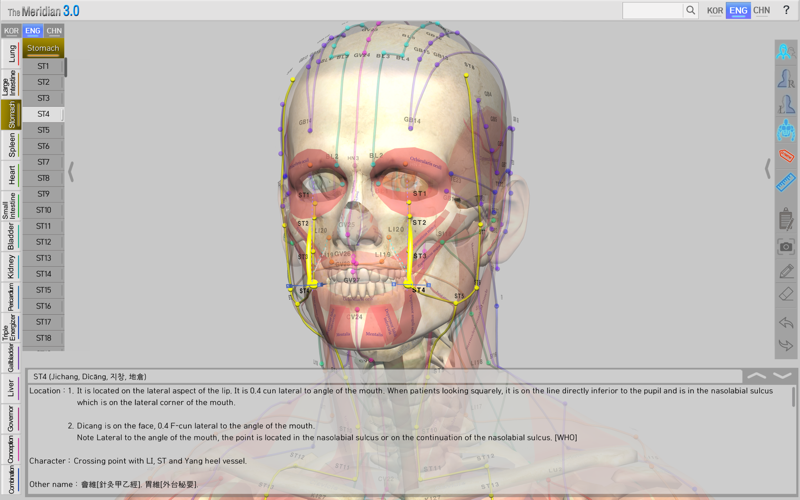The height and width of the screenshot is (500, 800).
Task: Open the Pericardium meridian tab
Action: pyautogui.click(x=11, y=297)
